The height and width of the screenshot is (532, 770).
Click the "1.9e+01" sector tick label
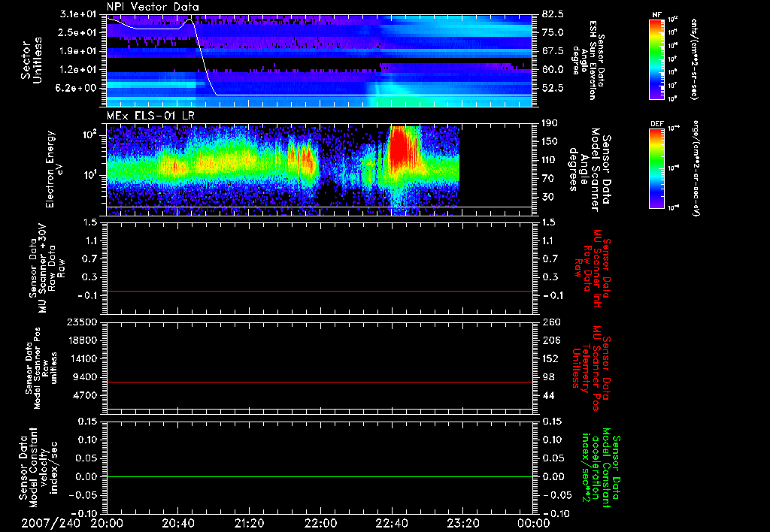78,51
